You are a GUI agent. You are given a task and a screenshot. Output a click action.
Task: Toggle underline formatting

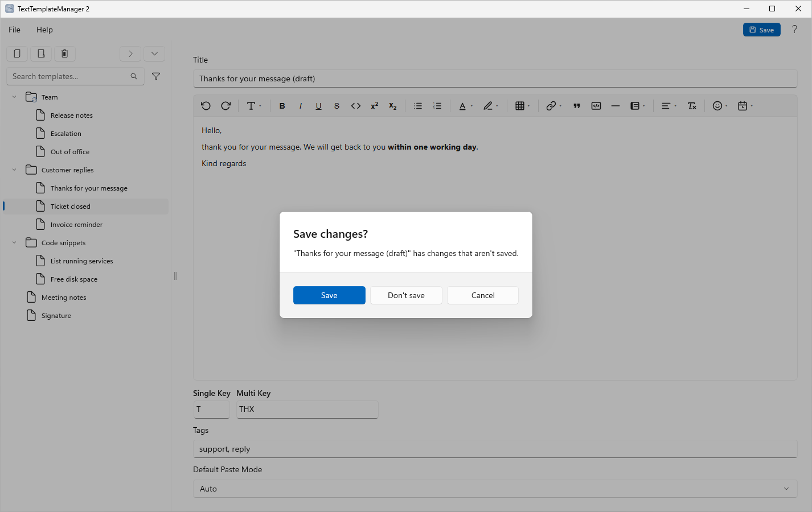tap(318, 106)
